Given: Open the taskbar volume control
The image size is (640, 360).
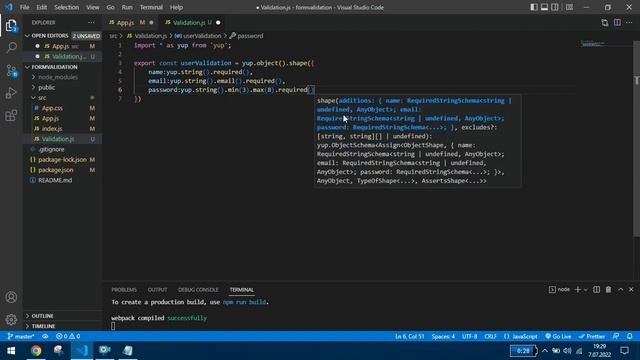Looking at the screenshot, I should pos(567,351).
